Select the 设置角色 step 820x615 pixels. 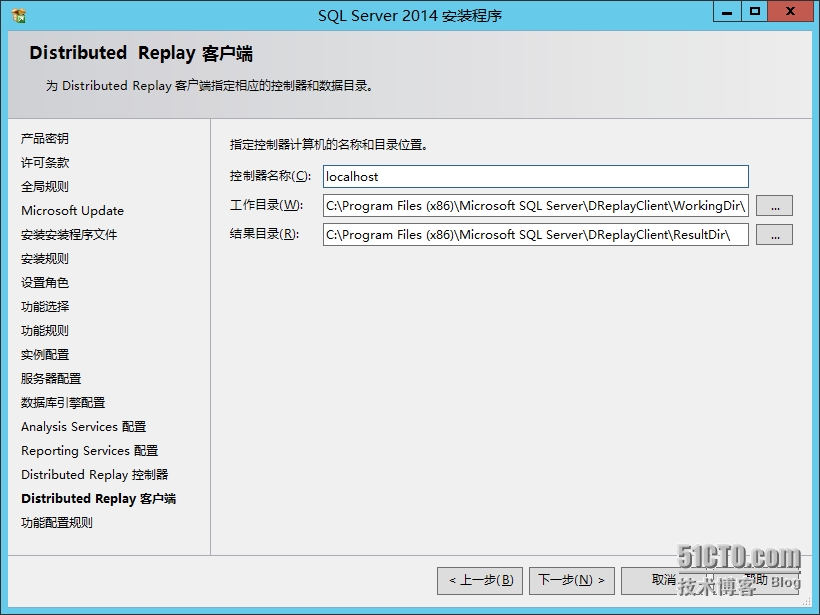pyautogui.click(x=45, y=283)
